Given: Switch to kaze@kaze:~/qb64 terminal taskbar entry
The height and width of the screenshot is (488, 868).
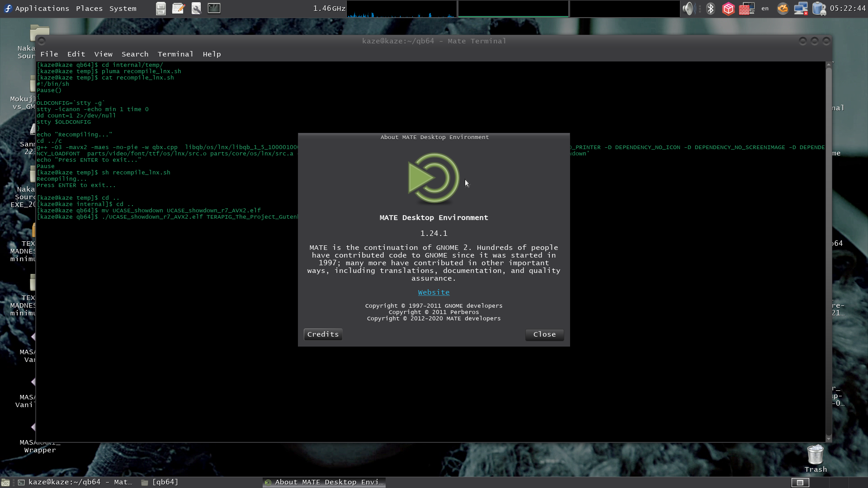Looking at the screenshot, I should tap(76, 482).
